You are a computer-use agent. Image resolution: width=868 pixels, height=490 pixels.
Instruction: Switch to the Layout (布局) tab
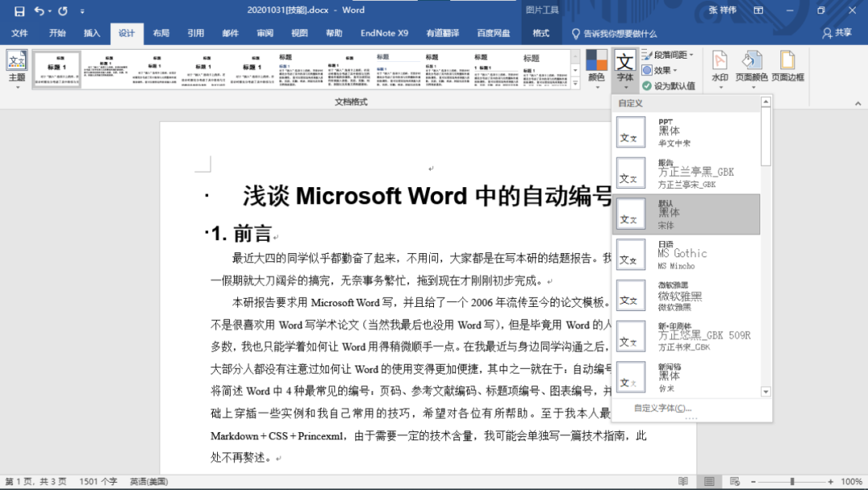pyautogui.click(x=161, y=33)
